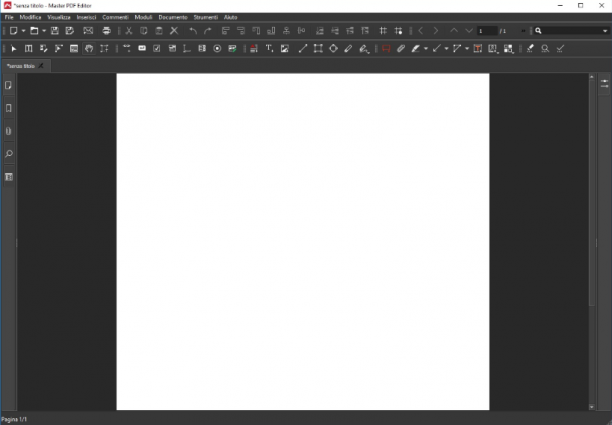Close the senza titolo tab
Viewport: 612px width, 425px height.
pyautogui.click(x=41, y=66)
